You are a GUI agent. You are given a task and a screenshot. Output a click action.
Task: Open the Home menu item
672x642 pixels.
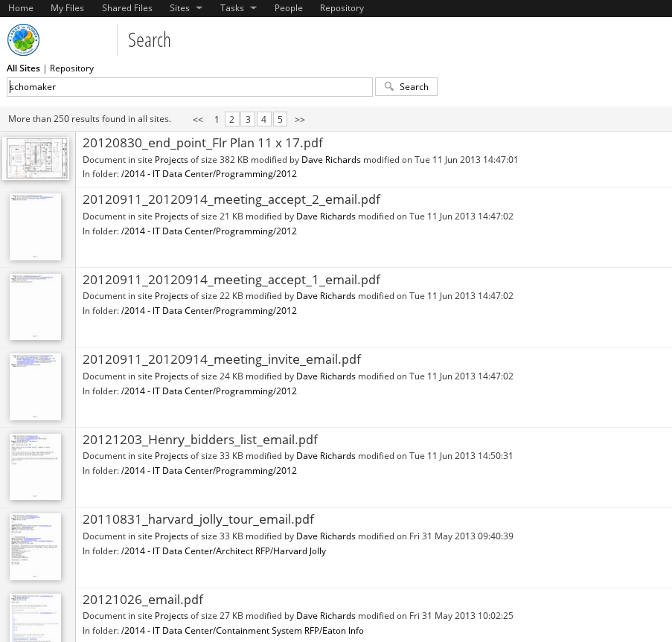pos(21,8)
